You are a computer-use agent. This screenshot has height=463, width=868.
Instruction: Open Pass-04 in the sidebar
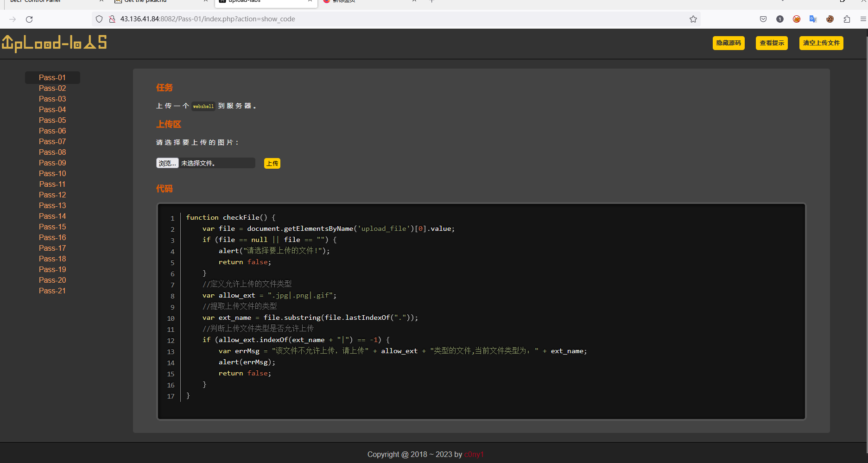52,109
